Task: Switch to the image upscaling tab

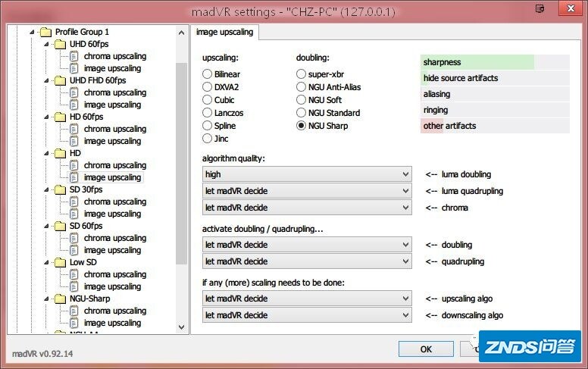Action: coord(225,32)
